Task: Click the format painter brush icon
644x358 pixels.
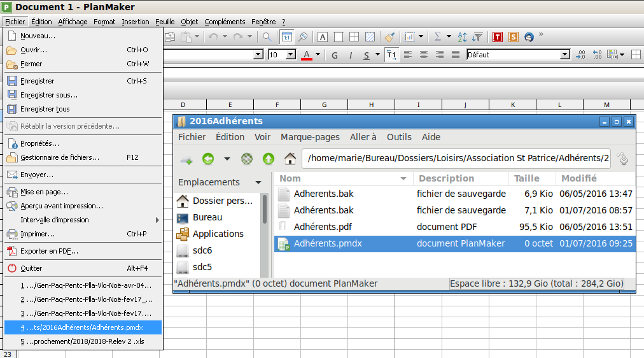Action: tap(389, 37)
